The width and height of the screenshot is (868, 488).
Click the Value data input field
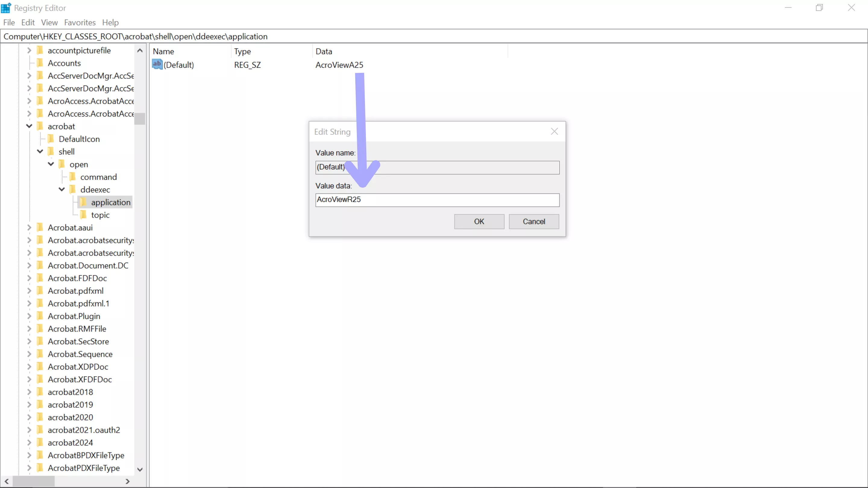[437, 200]
